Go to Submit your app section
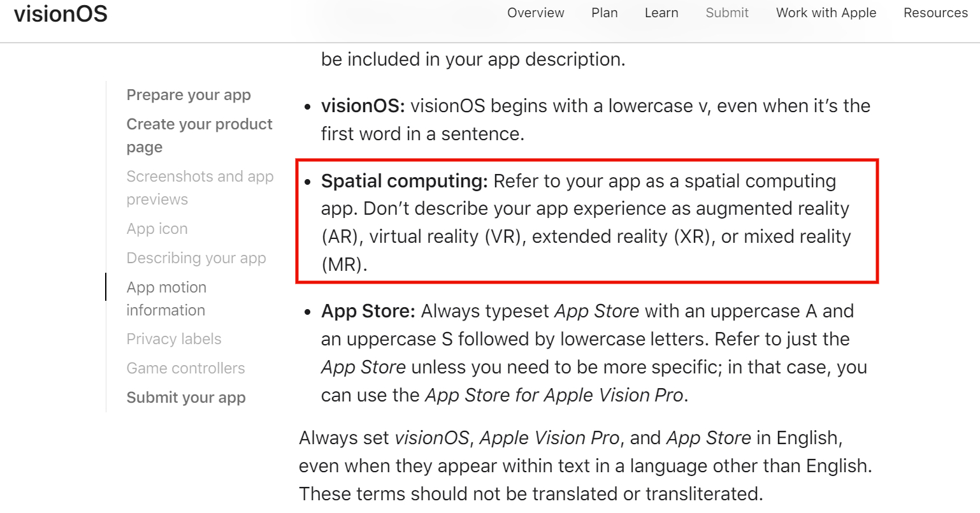 coord(185,397)
